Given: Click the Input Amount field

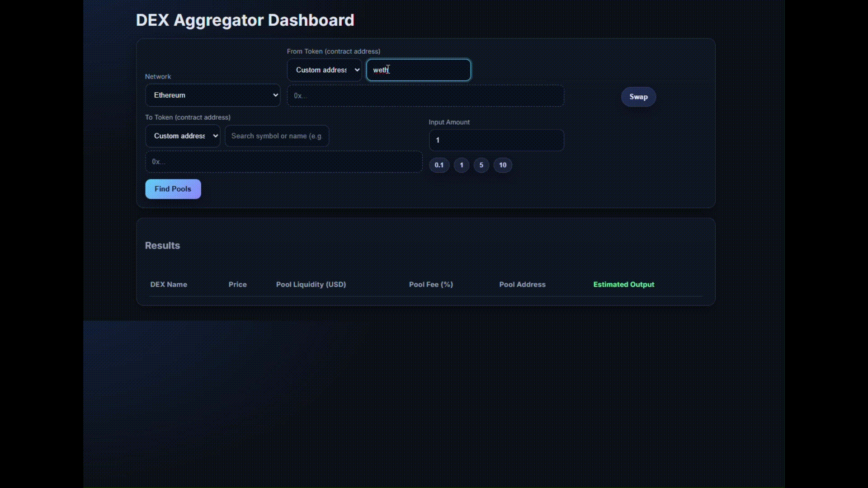Looking at the screenshot, I should [496, 140].
